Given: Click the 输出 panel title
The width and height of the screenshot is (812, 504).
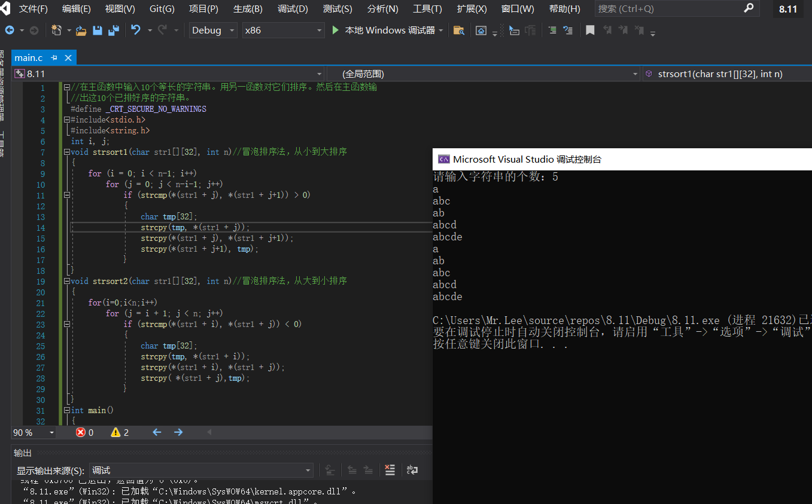Looking at the screenshot, I should [x=23, y=453].
